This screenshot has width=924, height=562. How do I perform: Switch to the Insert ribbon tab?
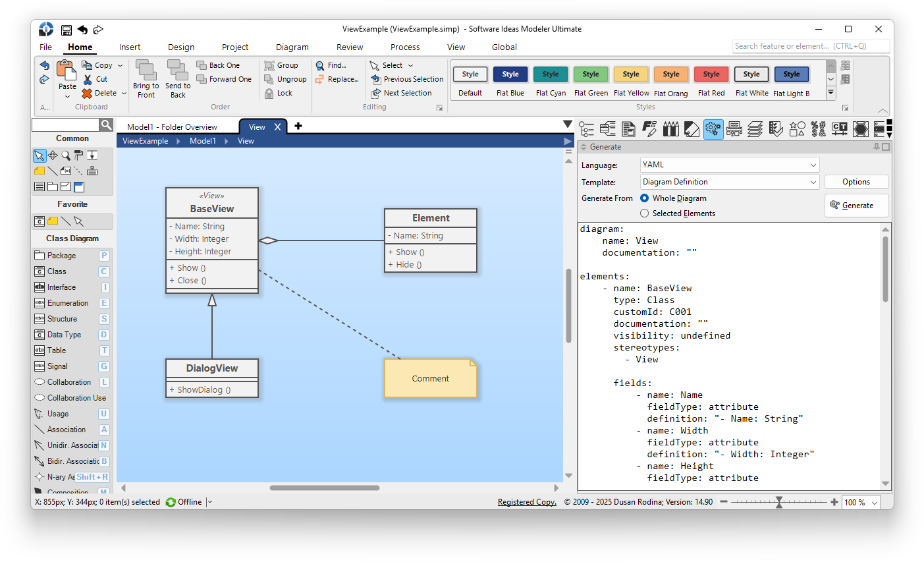click(x=130, y=47)
